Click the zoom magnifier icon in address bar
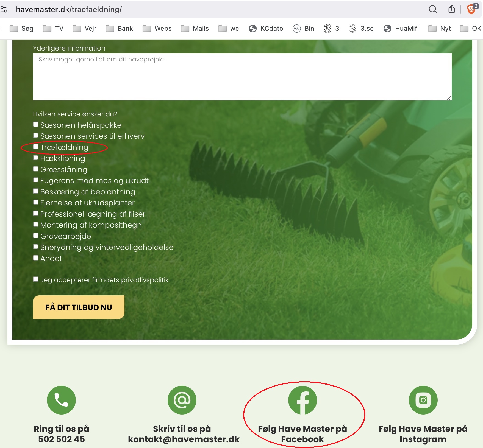Viewport: 483px width, 448px height. pyautogui.click(x=433, y=9)
